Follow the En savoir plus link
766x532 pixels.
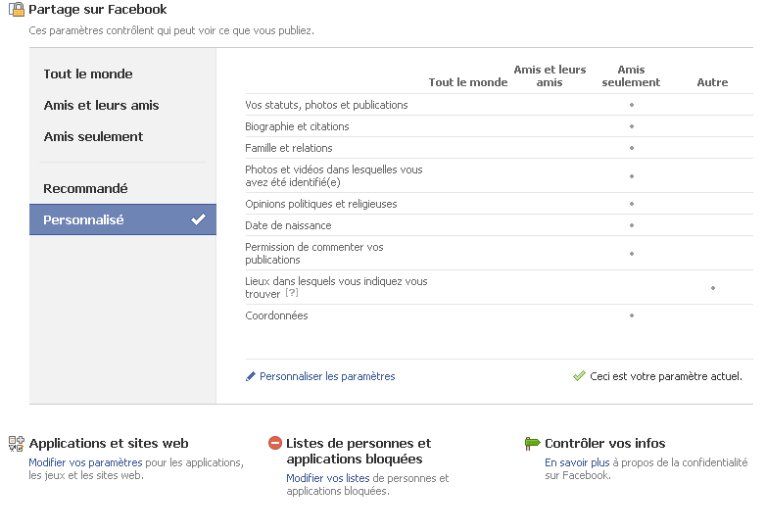point(577,462)
